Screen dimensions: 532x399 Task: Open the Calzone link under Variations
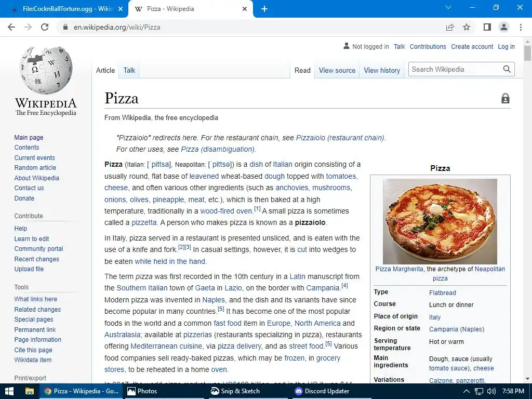coord(441,380)
